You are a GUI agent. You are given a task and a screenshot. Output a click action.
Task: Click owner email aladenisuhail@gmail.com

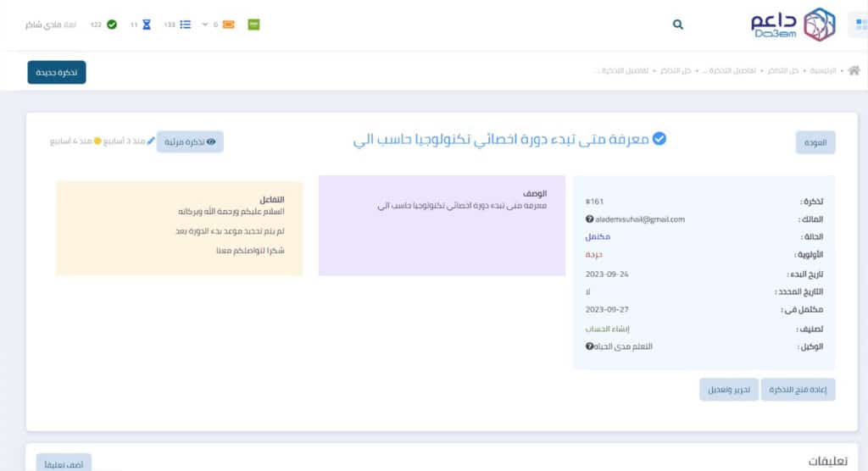pos(640,219)
